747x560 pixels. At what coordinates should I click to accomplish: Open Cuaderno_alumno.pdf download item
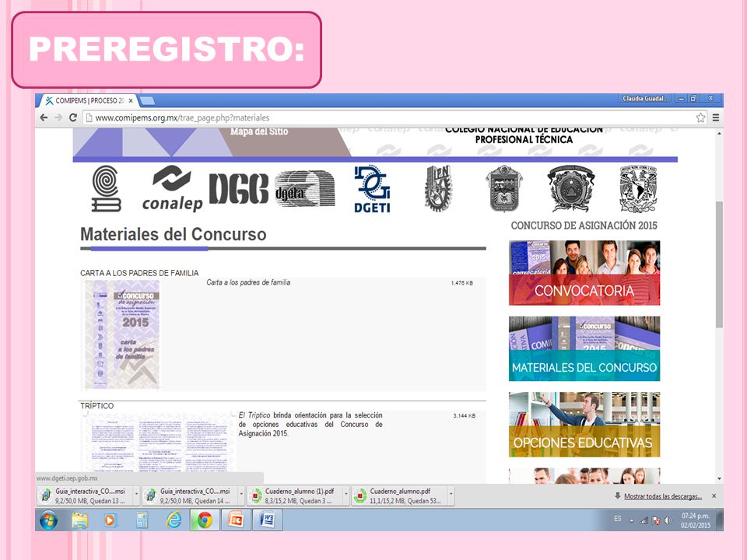point(400,495)
